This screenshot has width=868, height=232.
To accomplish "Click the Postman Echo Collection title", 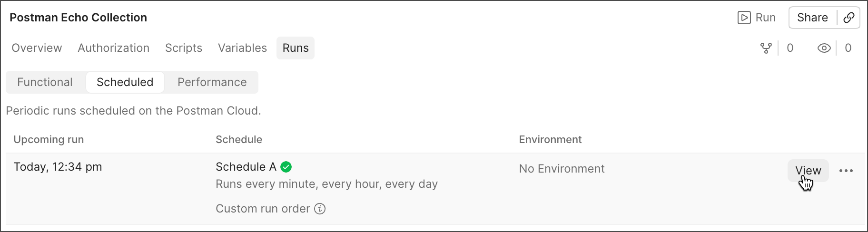I will (78, 18).
